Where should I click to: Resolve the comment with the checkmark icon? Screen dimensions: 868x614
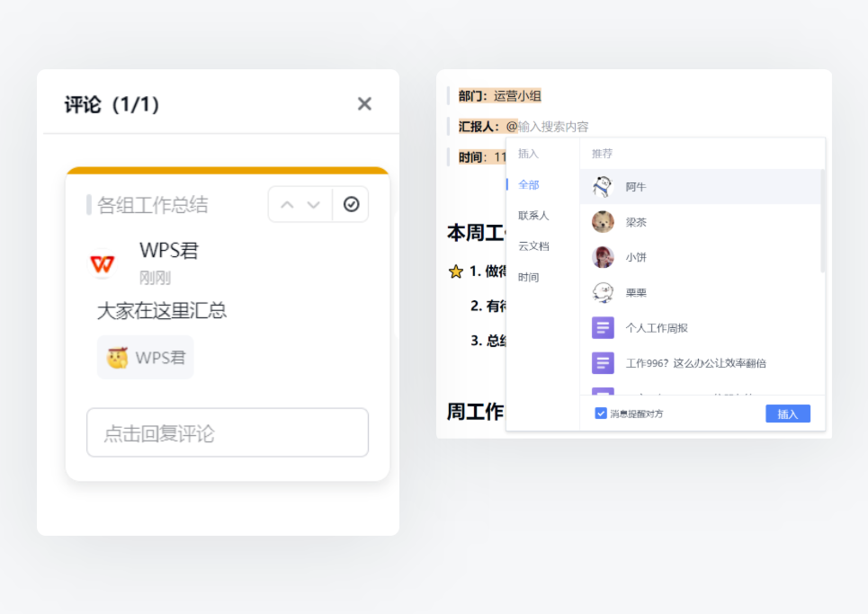351,204
